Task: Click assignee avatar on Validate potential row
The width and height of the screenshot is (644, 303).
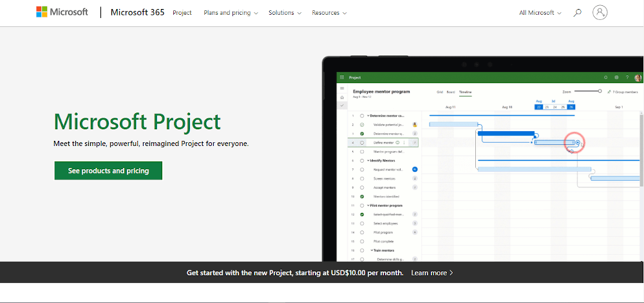Action: coord(415,124)
